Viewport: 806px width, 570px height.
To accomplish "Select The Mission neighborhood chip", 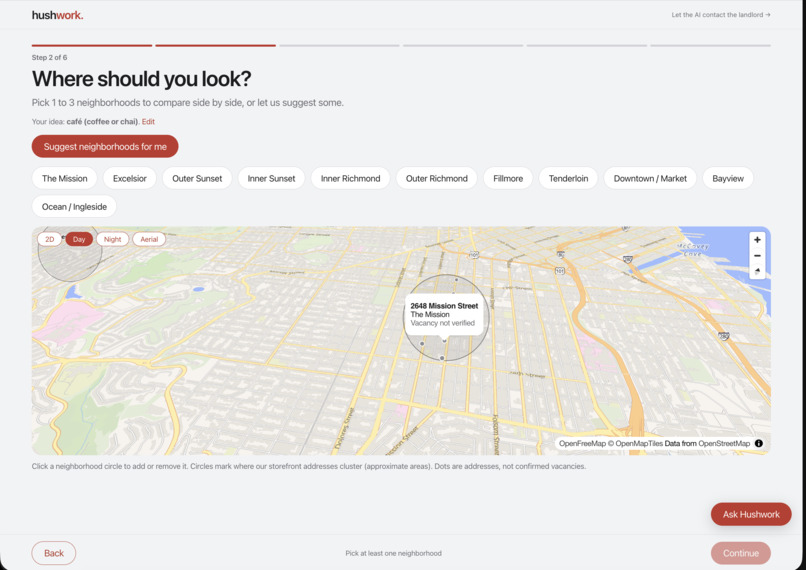I will tap(64, 178).
